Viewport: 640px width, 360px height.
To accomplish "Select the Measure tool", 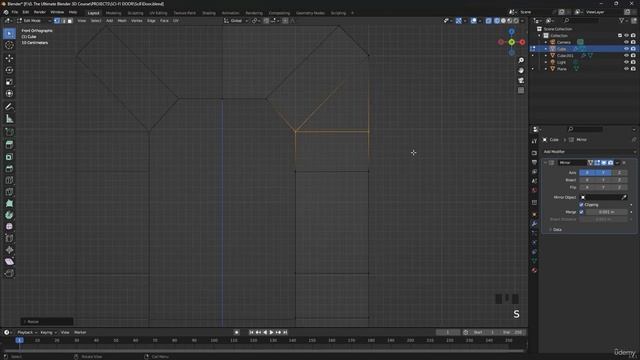I will tap(9, 119).
